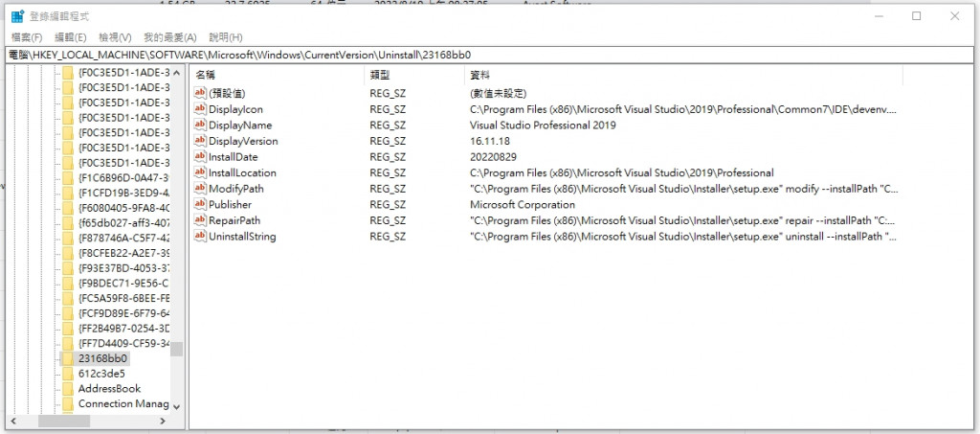This screenshot has width=980, height=434.
Task: Click the string icon beside InstallDate
Action: 200,156
